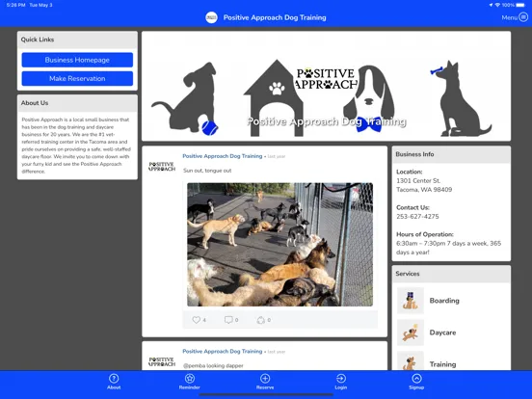Click the 'Sun out, tongue out' caption
Screen dimensions: 532x399
coord(207,171)
